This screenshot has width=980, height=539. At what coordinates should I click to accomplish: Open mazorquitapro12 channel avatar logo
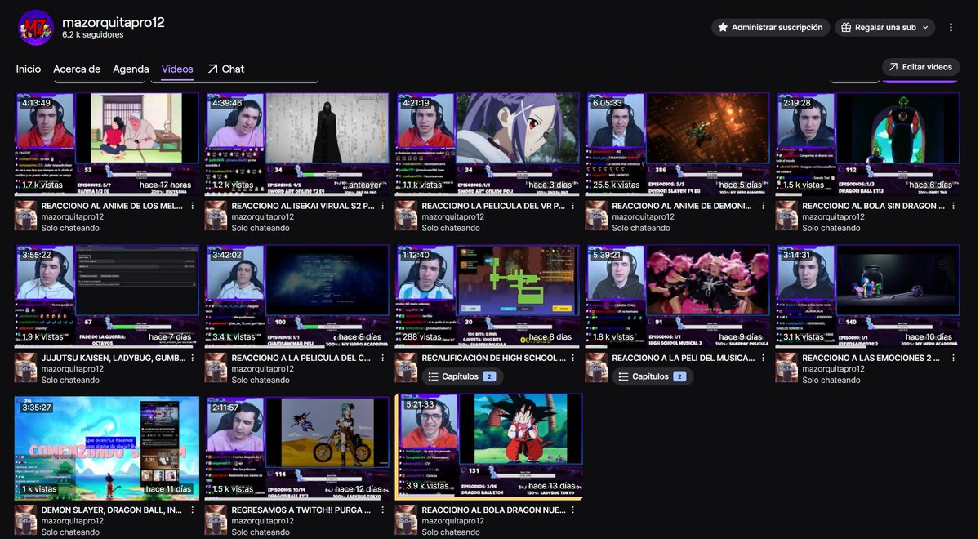36,28
